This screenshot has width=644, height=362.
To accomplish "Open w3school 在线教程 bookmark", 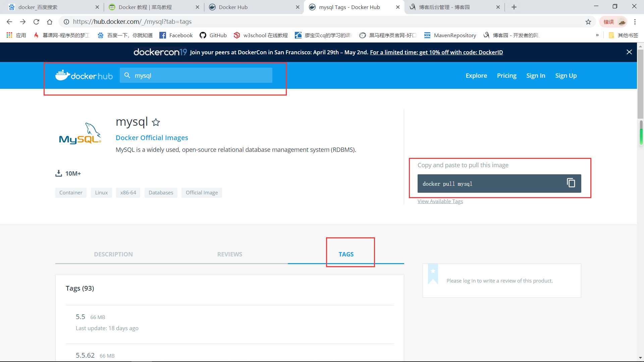I will 261,35.
